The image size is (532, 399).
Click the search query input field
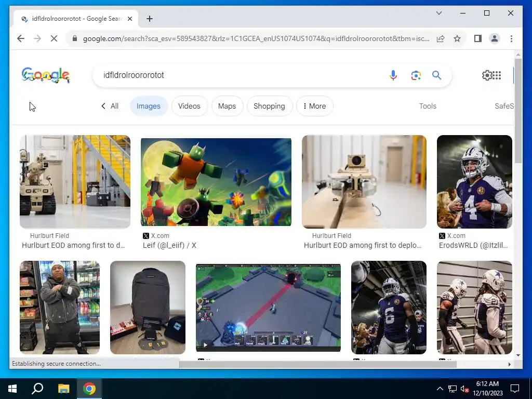241,75
